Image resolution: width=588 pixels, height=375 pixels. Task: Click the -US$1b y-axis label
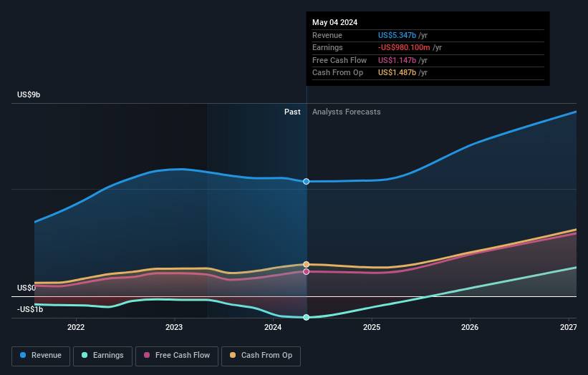click(x=30, y=309)
